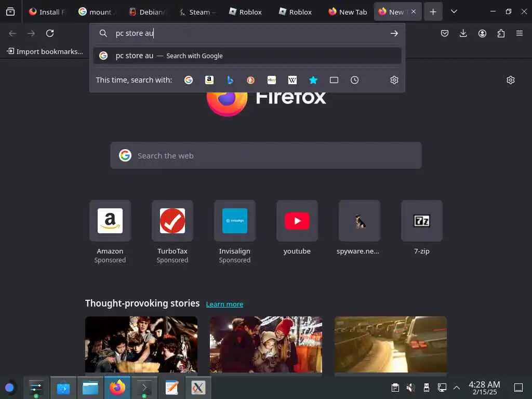Image resolution: width=532 pixels, height=399 pixels.
Task: Close the active New Tab
Action: pyautogui.click(x=413, y=11)
